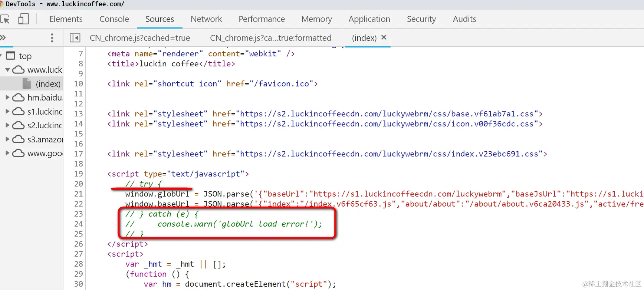
Task: Click the luckin coffee title text
Action: (169, 63)
